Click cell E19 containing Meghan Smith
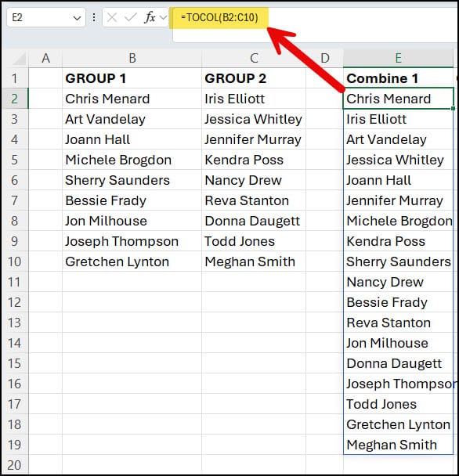Screen dimensions: 459x476 pyautogui.click(x=398, y=445)
